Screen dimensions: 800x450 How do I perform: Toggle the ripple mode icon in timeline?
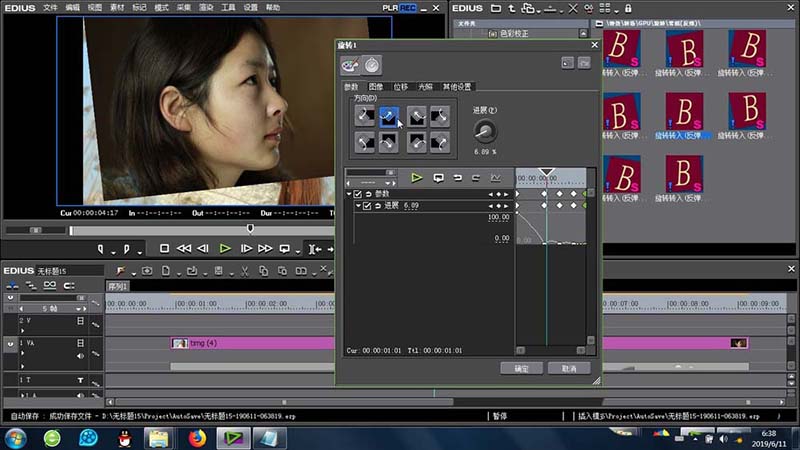[31, 285]
